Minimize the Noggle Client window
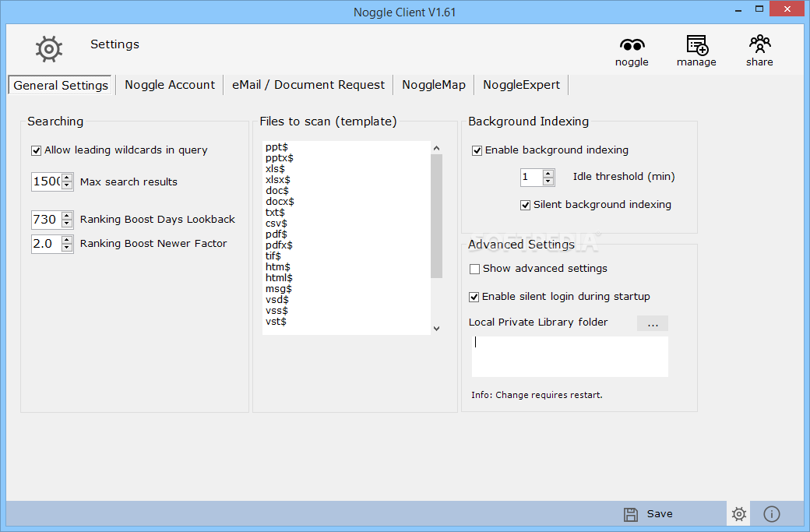The width and height of the screenshot is (810, 532). click(738, 9)
